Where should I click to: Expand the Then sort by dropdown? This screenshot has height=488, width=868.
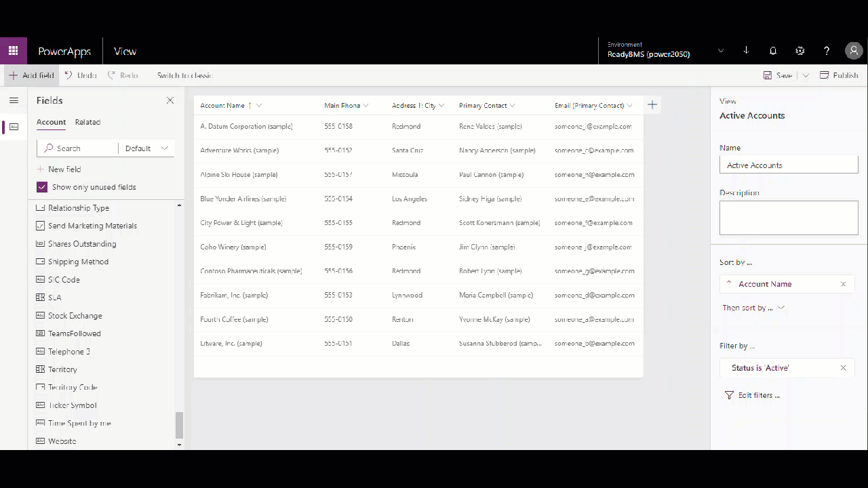coord(753,308)
